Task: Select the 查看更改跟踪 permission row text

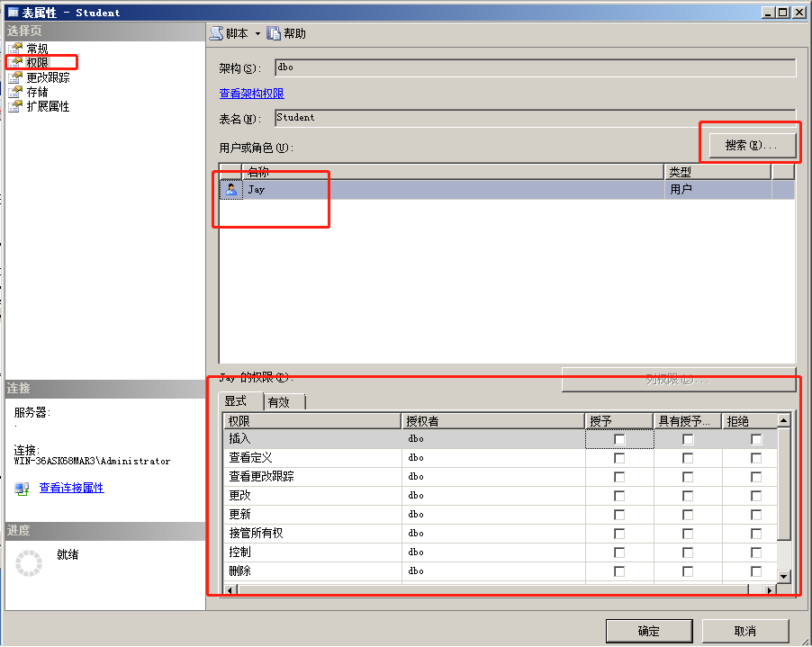Action: [x=262, y=477]
